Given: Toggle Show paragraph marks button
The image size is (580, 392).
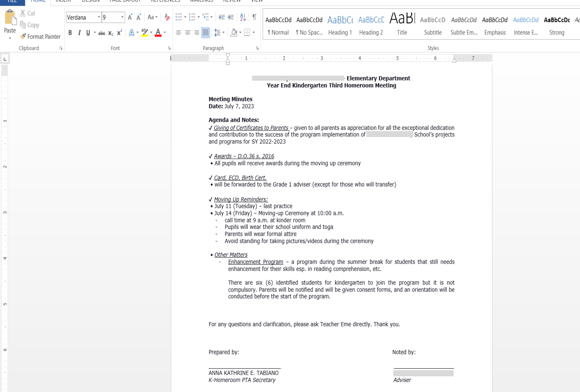Looking at the screenshot, I should coord(254,17).
